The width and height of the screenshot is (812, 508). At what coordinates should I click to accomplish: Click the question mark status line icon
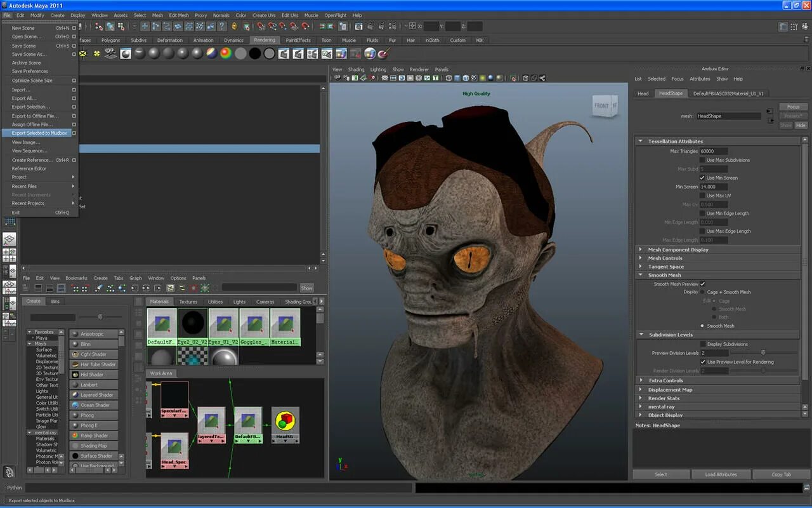point(221,26)
